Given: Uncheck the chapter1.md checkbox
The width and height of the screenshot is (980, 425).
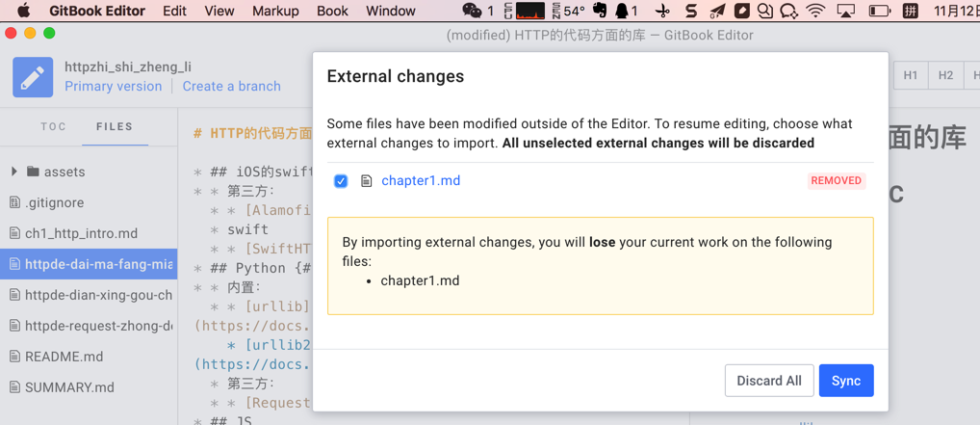Looking at the screenshot, I should pyautogui.click(x=341, y=181).
